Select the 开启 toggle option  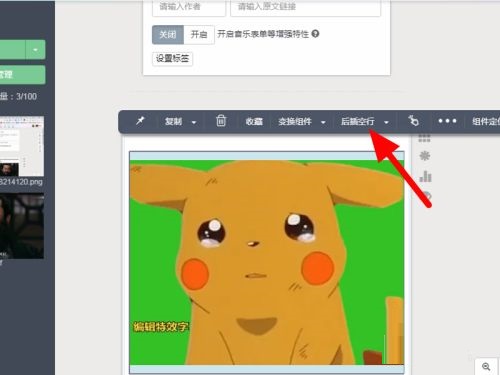(x=199, y=34)
